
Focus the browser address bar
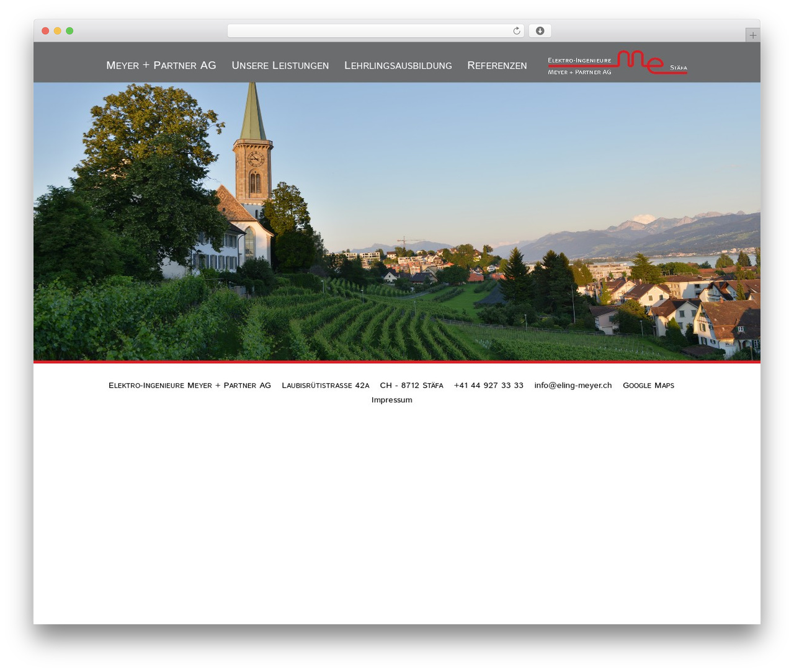click(375, 31)
